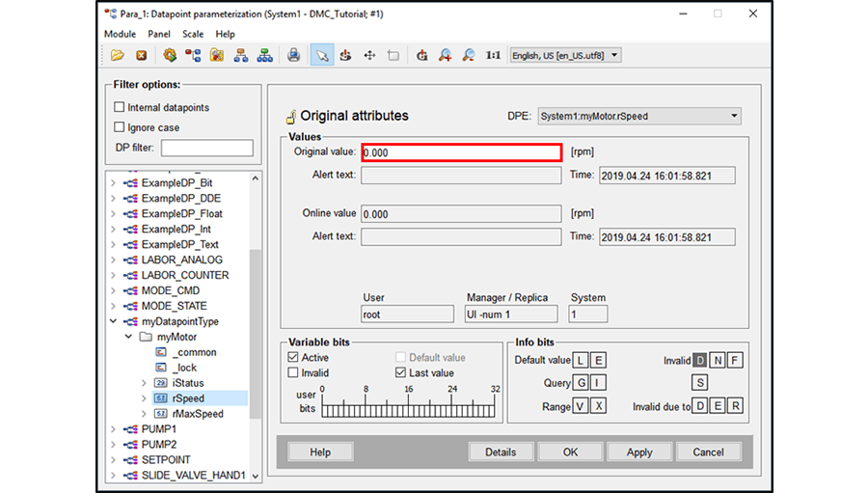Reset zoom with the 1:1 icon

(x=493, y=56)
